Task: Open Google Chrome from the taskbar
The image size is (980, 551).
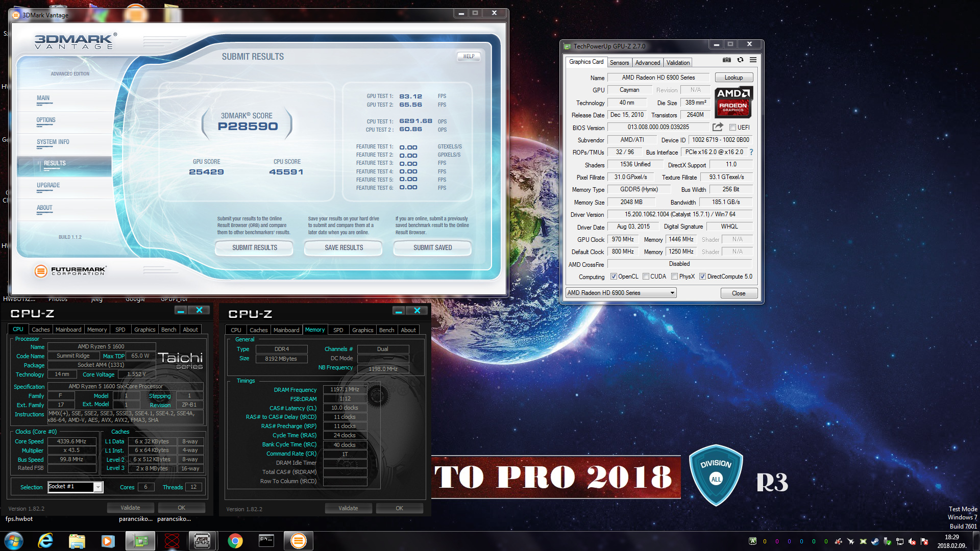Action: pyautogui.click(x=235, y=541)
